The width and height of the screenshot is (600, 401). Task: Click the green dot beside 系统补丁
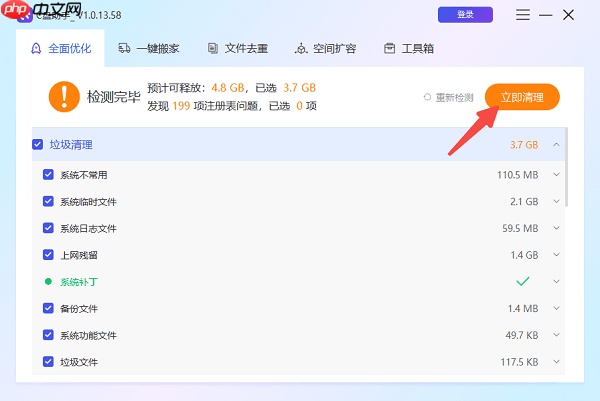tap(48, 282)
